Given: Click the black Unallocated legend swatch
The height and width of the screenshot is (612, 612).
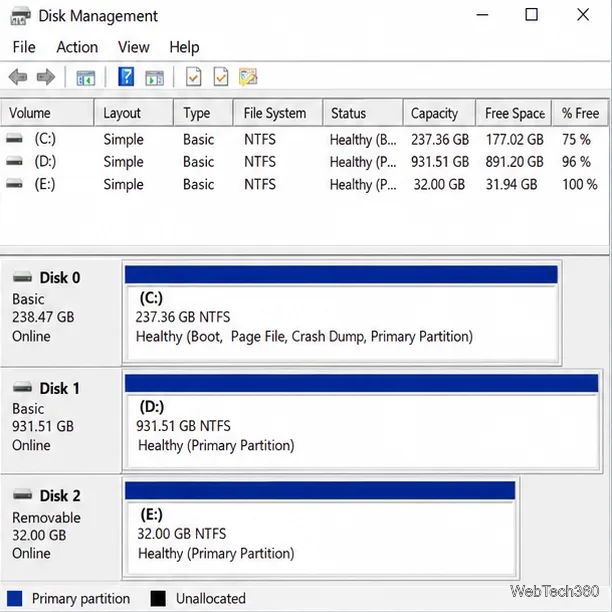Looking at the screenshot, I should tap(158, 598).
